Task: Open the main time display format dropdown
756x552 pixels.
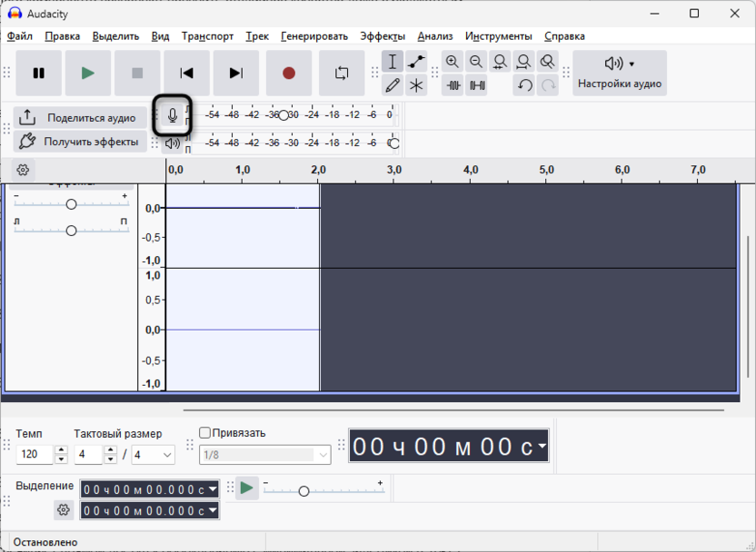Action: [542, 447]
